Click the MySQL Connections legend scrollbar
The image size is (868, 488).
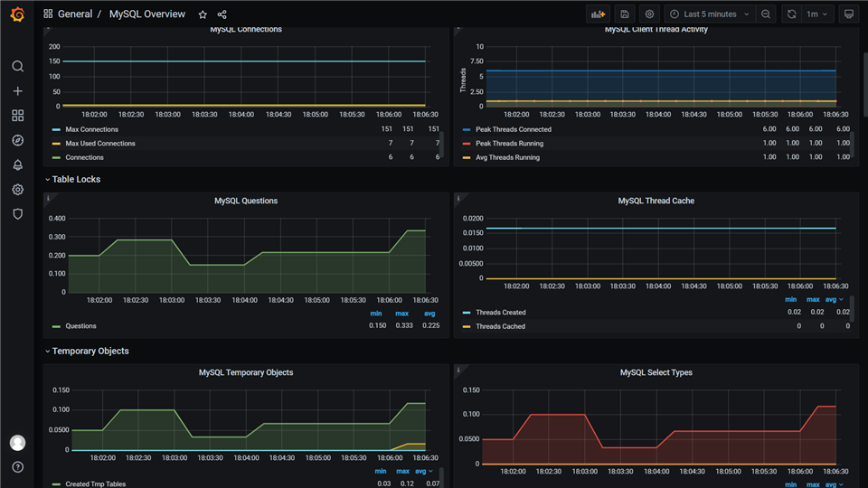(441, 143)
